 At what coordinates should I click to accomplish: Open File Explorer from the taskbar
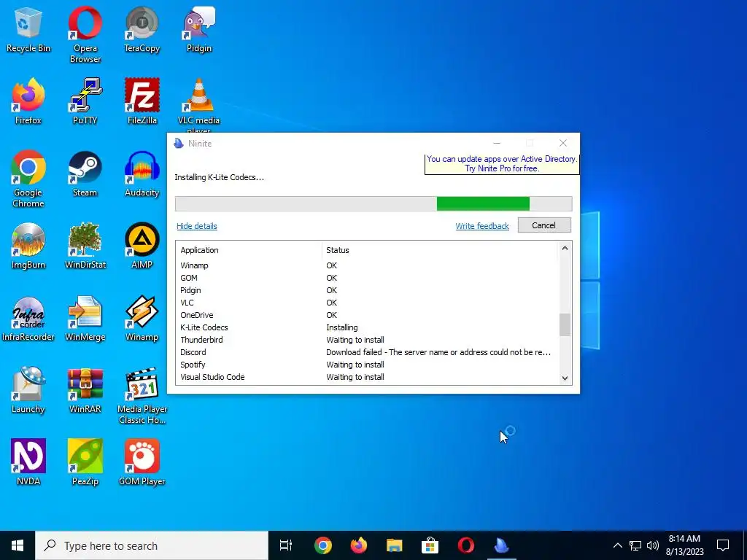(x=395, y=545)
